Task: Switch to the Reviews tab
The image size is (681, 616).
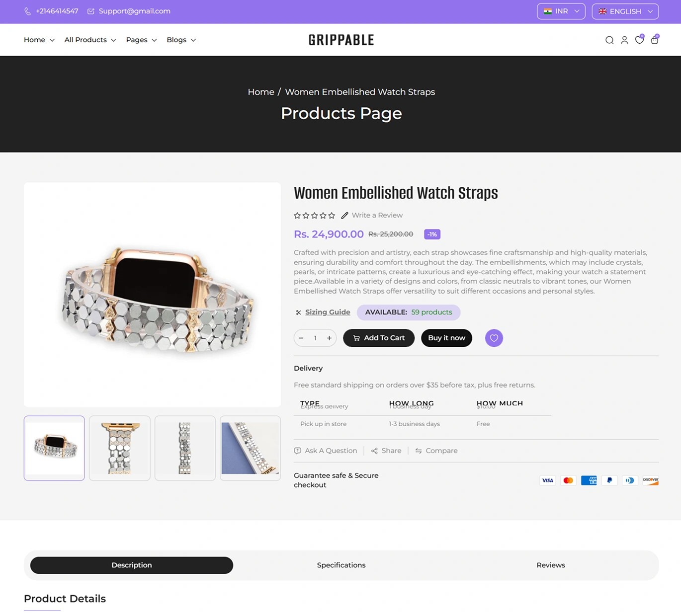Action: [551, 565]
